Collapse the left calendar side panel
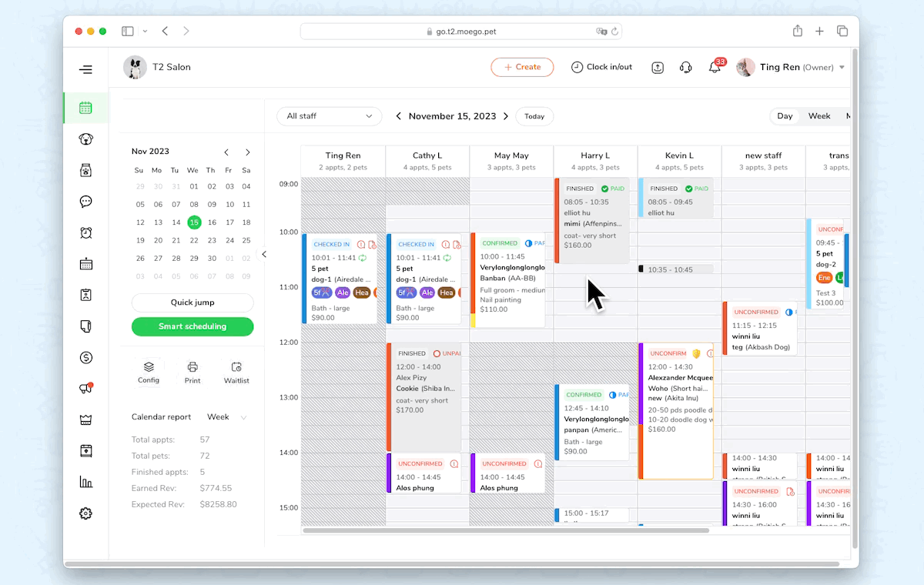This screenshot has width=924, height=585. [x=264, y=254]
